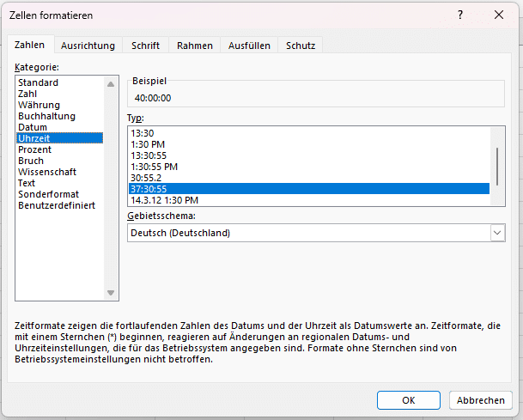Screen dimensions: 523x420
Task: Open the Ausfüllen tab
Action: (249, 46)
